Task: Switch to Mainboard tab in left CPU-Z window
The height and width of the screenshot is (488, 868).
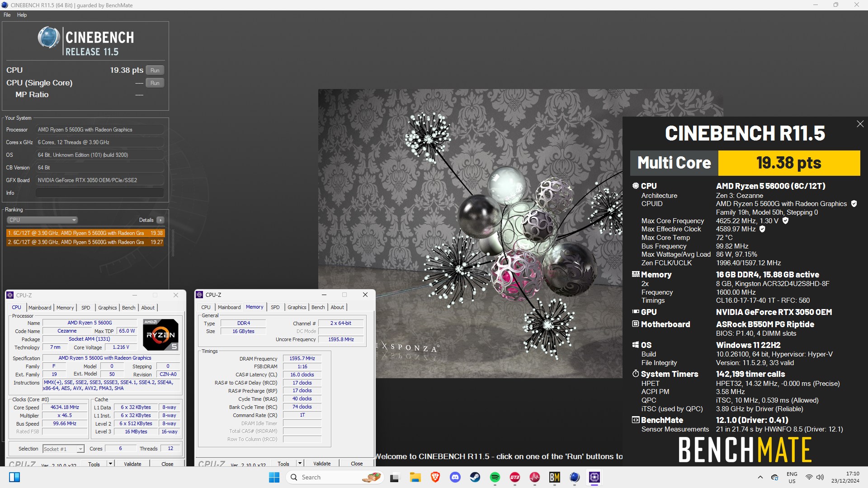Action: click(x=40, y=308)
